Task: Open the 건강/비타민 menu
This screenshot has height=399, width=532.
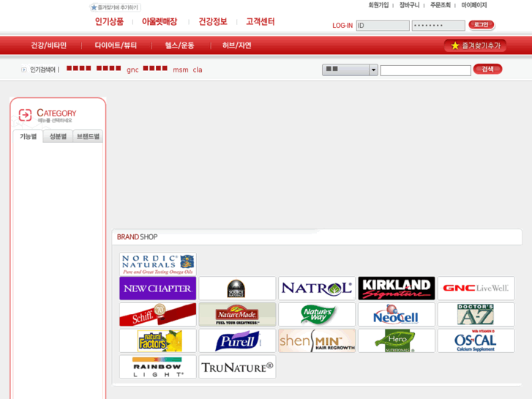Action: pos(48,45)
